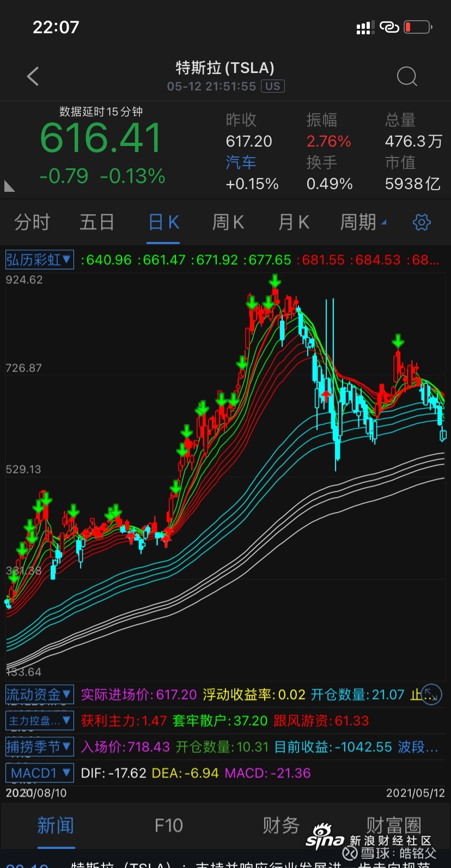Screen dimensions: 451x868
Task: Open chart settings gear icon
Action: [422, 222]
